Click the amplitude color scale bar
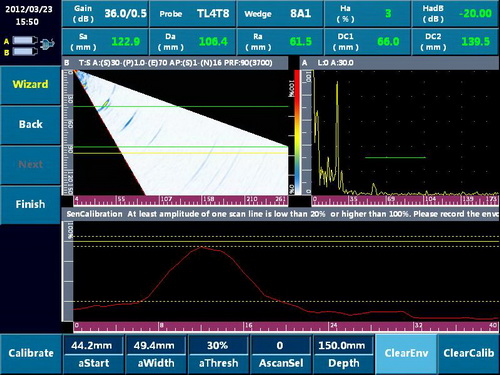 (297, 132)
